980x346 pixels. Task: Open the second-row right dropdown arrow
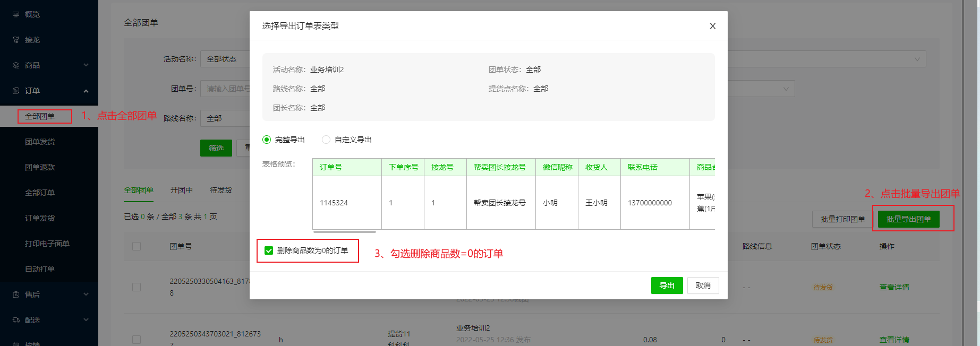point(786,89)
